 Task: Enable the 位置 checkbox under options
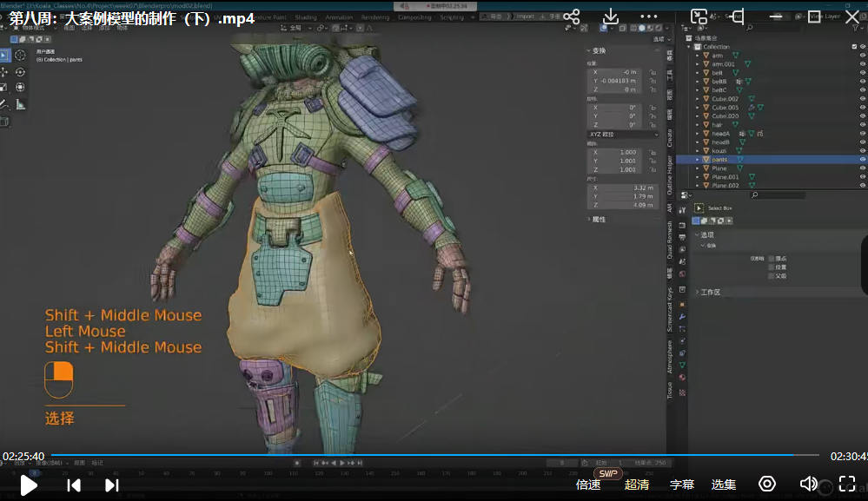click(772, 267)
